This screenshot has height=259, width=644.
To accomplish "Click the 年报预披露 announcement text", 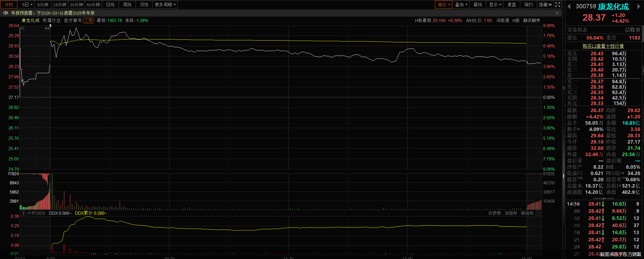I will 53,13.
